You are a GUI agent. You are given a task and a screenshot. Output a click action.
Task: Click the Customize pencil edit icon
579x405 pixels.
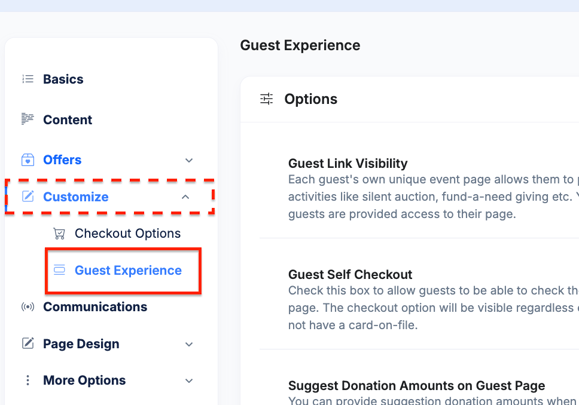click(28, 196)
